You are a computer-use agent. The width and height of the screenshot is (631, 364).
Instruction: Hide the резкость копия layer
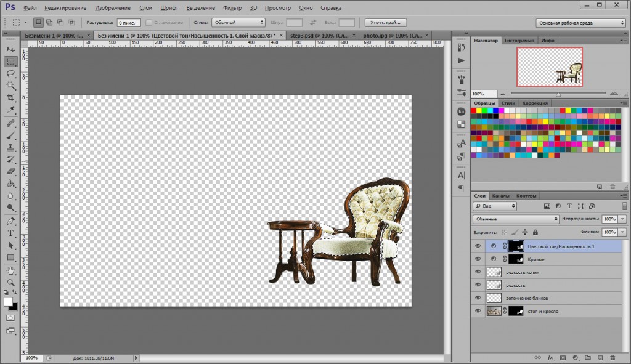(478, 272)
